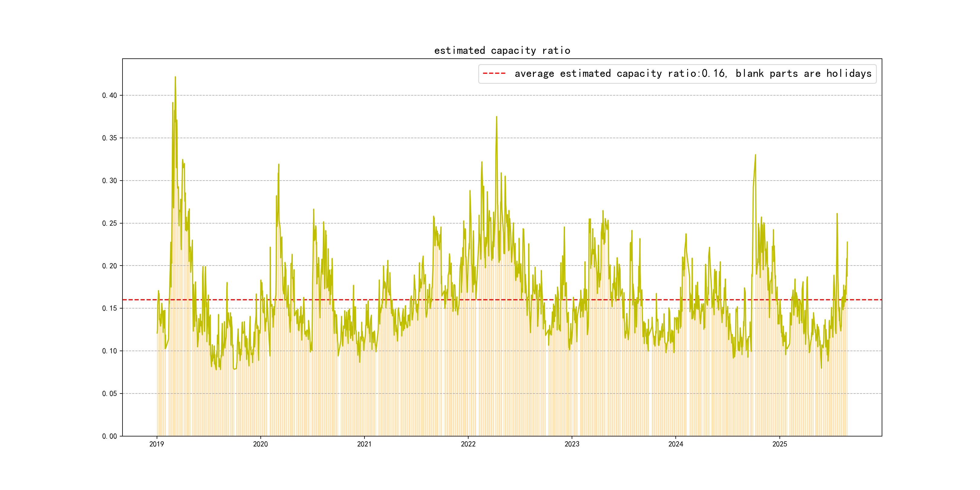The width and height of the screenshot is (980, 490).
Task: Click the 0.00 y-axis tick label
Action: point(109,436)
